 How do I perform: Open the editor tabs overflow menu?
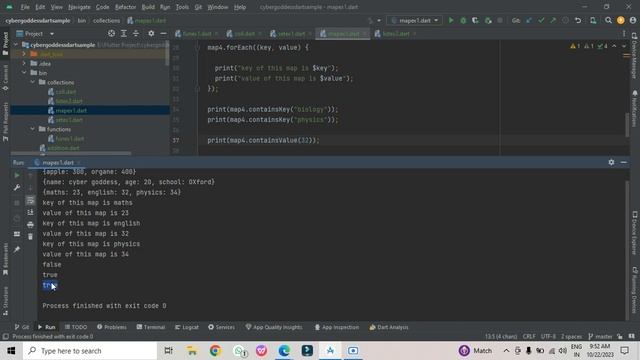624,33
